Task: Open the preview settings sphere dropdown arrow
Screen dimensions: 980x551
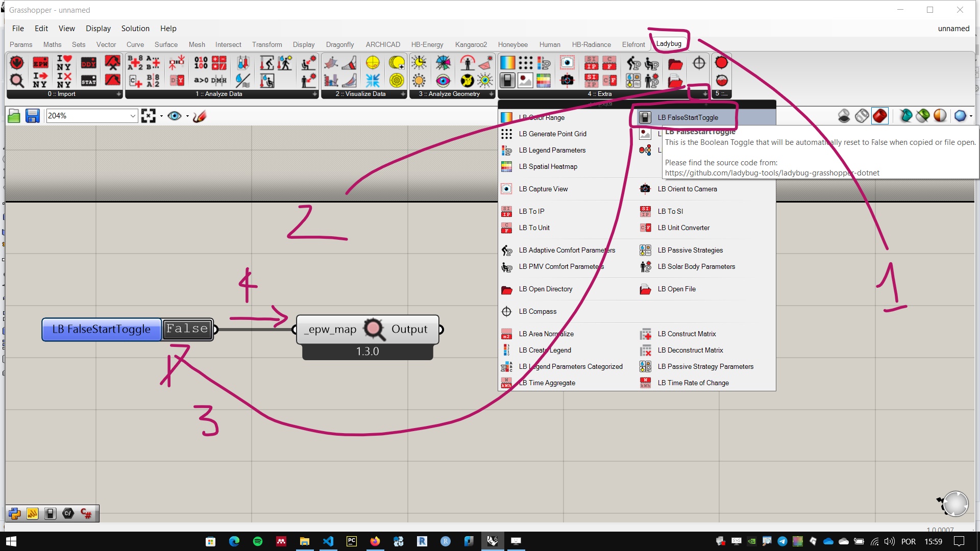Action: [971, 116]
